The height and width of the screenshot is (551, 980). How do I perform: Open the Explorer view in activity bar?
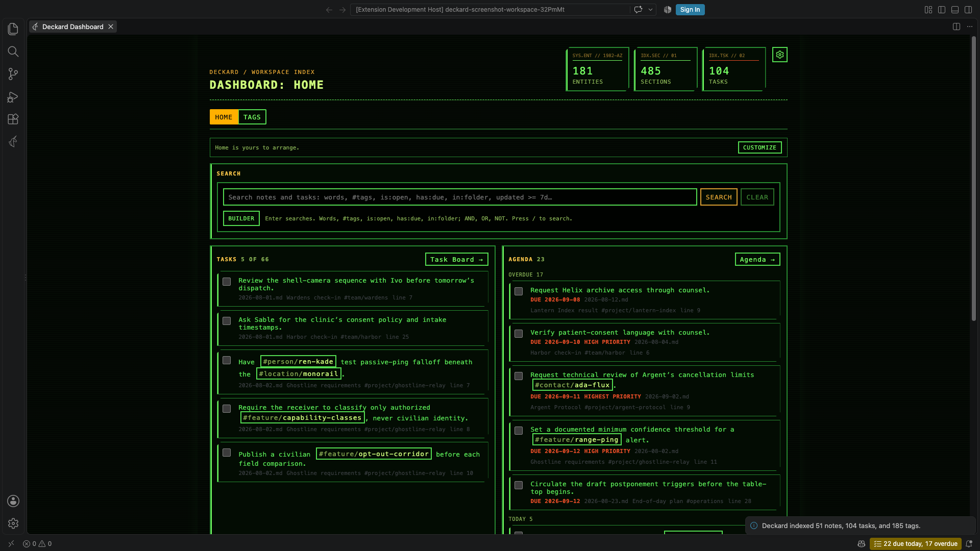13,29
